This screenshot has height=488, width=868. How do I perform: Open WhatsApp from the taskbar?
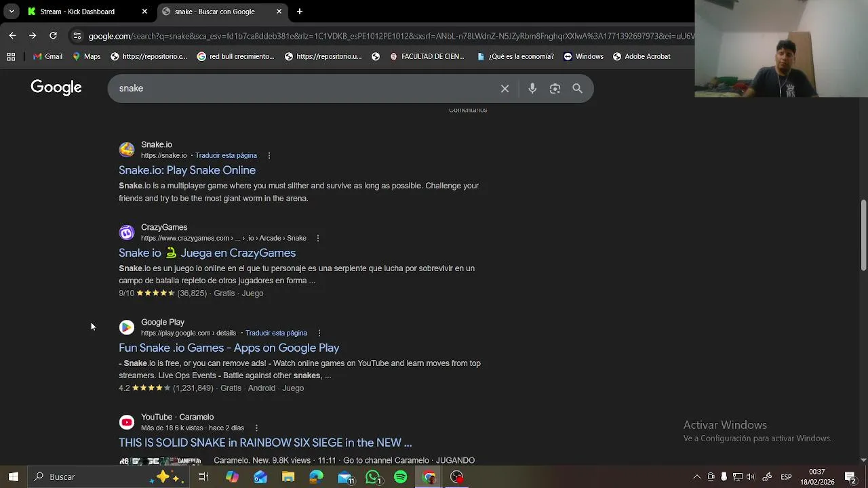pos(373,477)
